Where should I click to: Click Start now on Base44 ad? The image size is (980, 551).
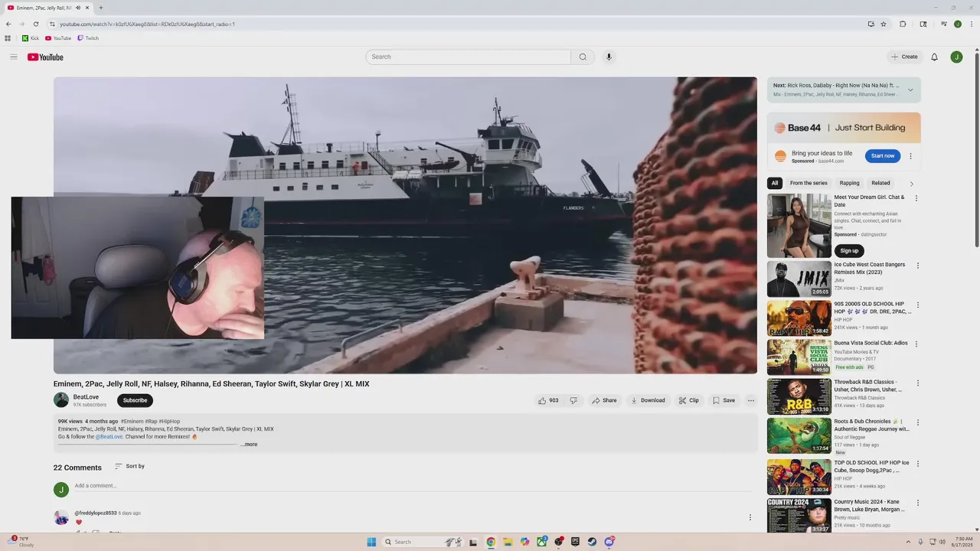pyautogui.click(x=883, y=156)
